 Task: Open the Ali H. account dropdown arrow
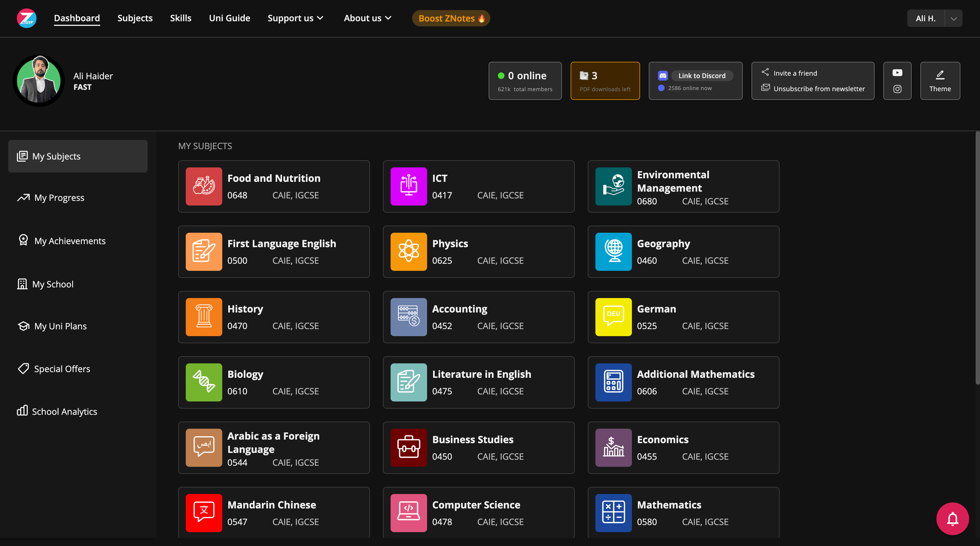pos(953,19)
